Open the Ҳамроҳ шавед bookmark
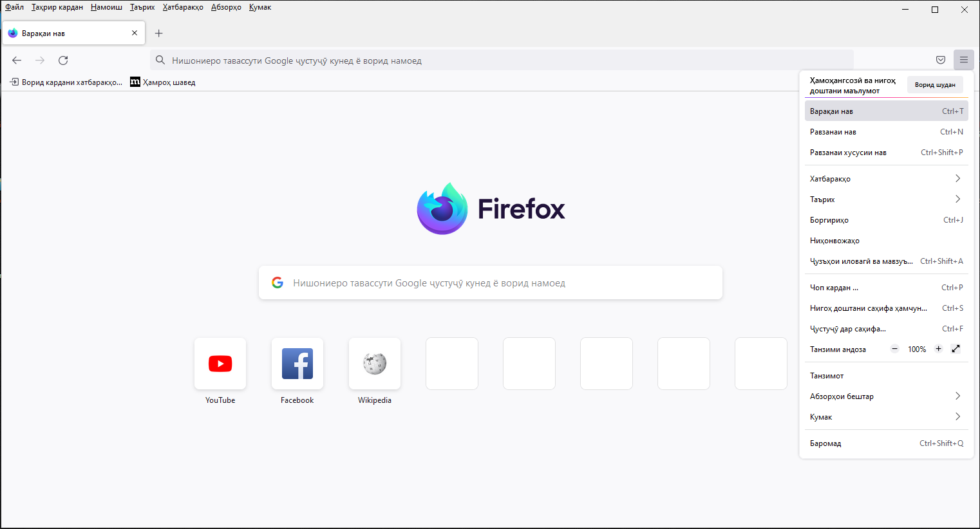Viewport: 980px width, 529px height. 163,82
